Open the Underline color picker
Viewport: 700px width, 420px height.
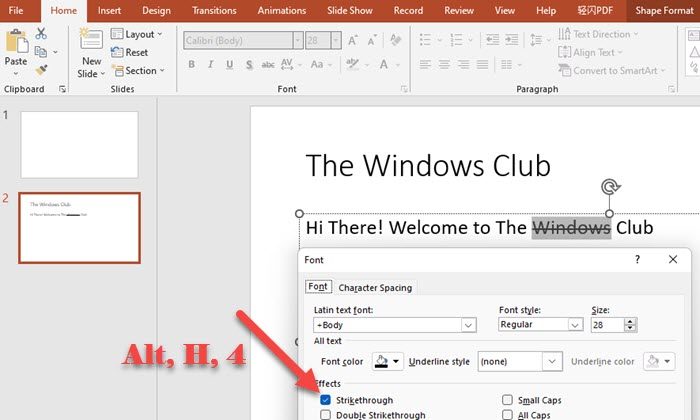tap(659, 361)
